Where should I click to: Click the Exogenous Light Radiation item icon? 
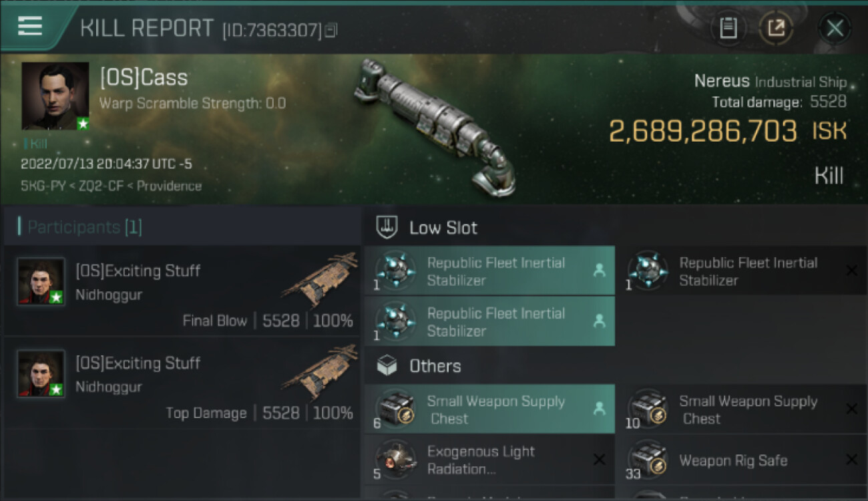point(395,460)
